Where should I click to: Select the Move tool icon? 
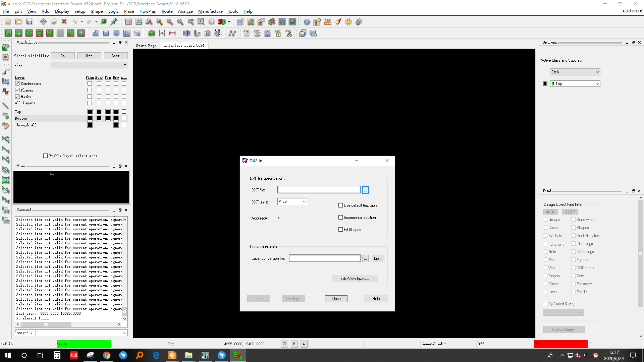[x=43, y=22]
